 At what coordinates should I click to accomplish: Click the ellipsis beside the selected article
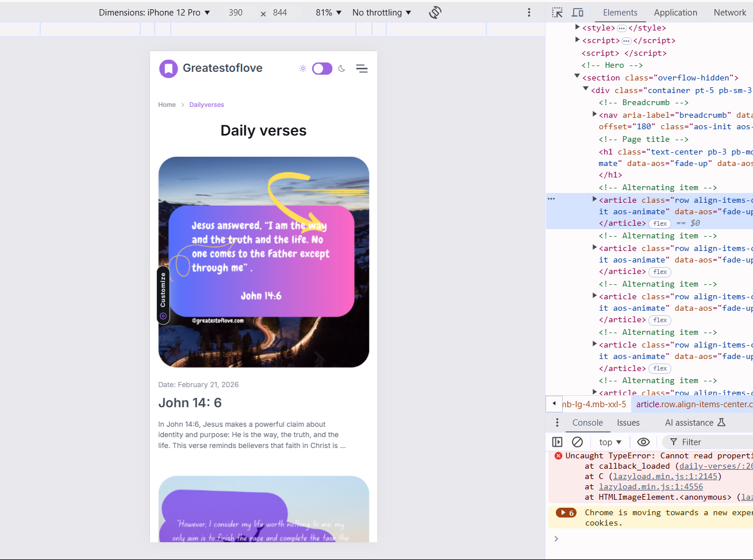tap(551, 199)
